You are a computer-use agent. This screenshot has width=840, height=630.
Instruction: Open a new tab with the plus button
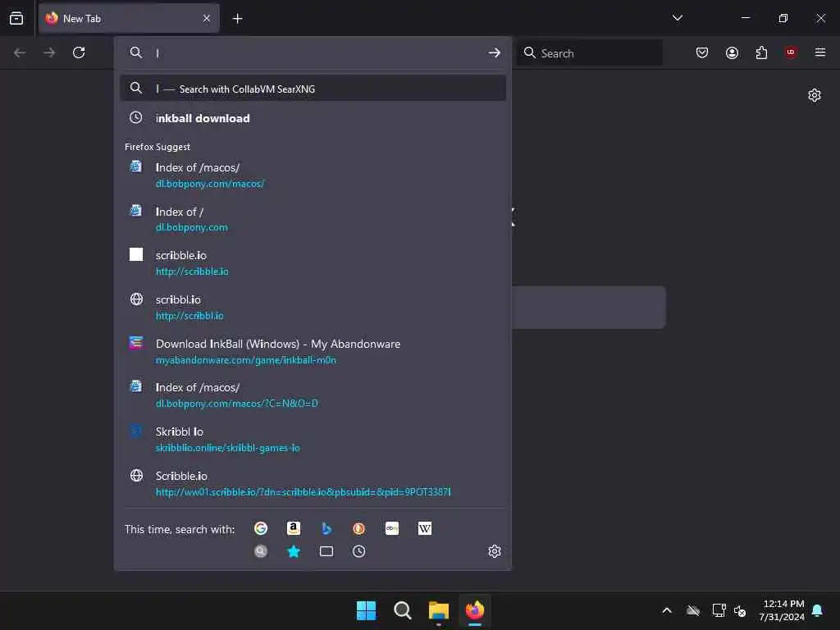[x=237, y=19]
